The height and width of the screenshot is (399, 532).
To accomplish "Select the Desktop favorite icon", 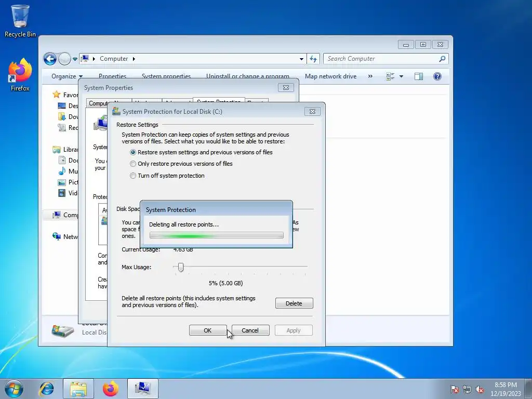I will (62, 105).
